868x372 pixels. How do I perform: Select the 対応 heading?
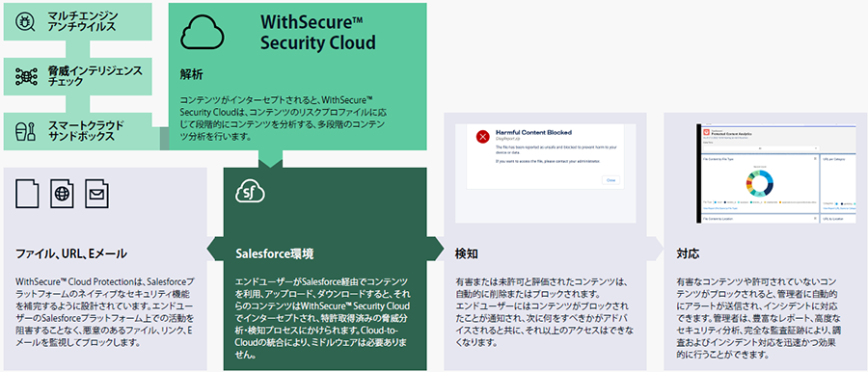(x=688, y=254)
